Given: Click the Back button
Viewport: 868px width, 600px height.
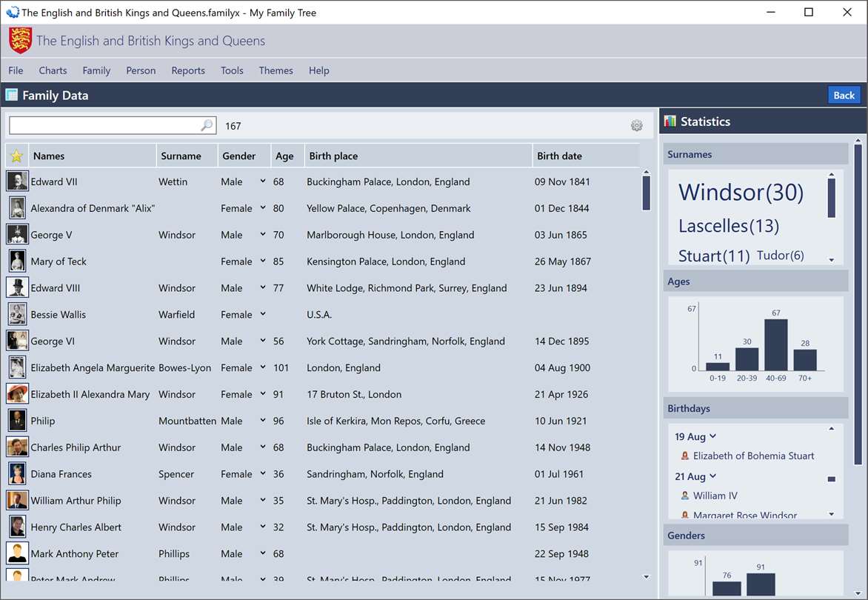Looking at the screenshot, I should (844, 96).
